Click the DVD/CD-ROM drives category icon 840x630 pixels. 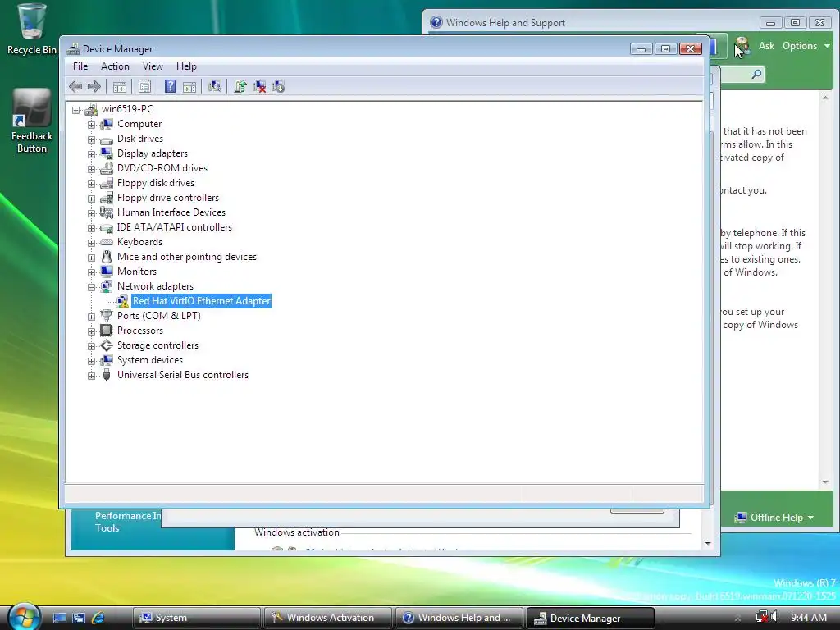[107, 168]
